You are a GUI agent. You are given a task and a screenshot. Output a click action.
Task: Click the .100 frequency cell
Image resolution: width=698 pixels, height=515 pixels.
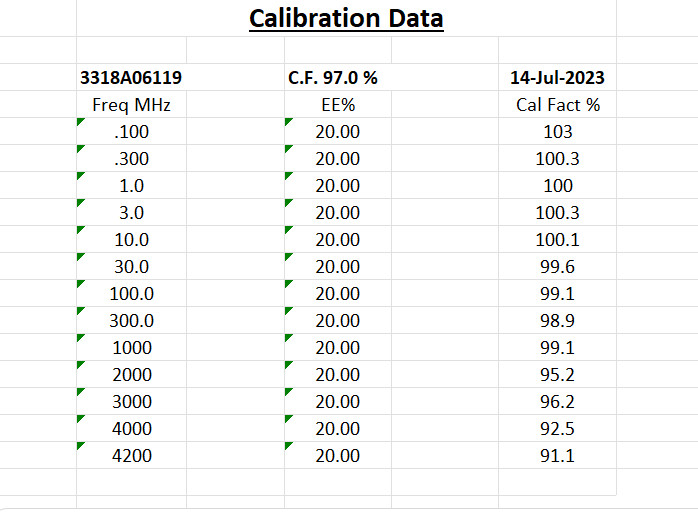click(131, 131)
